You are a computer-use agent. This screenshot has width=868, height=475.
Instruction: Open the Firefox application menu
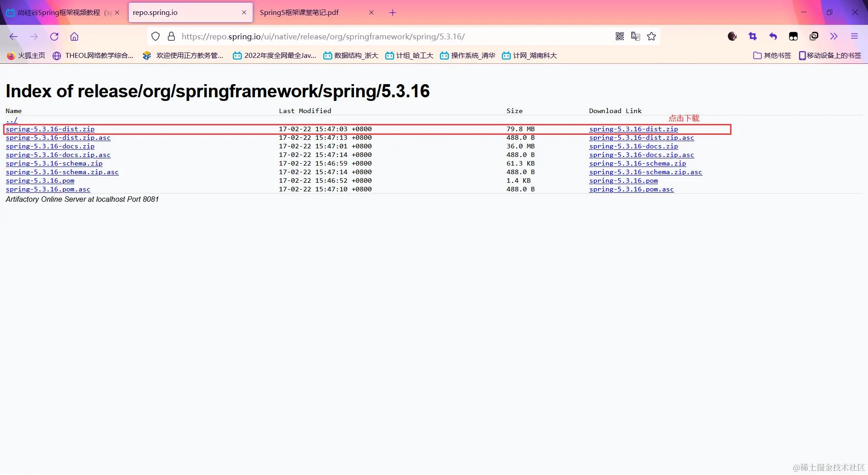tap(854, 37)
